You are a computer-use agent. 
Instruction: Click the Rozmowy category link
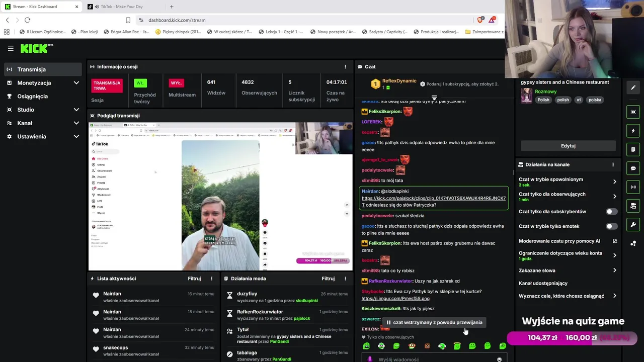coord(546,92)
